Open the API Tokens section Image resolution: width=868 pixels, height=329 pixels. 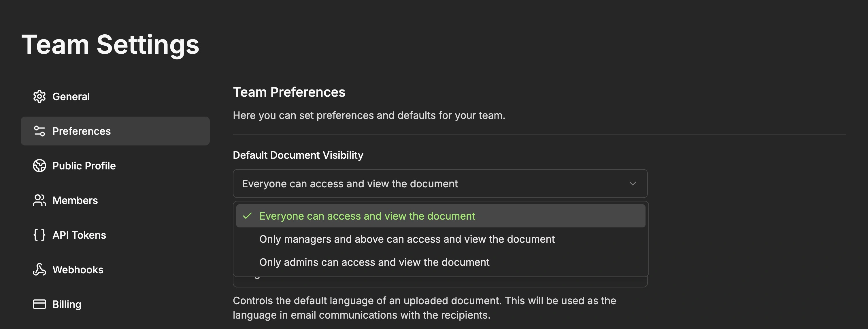[79, 235]
